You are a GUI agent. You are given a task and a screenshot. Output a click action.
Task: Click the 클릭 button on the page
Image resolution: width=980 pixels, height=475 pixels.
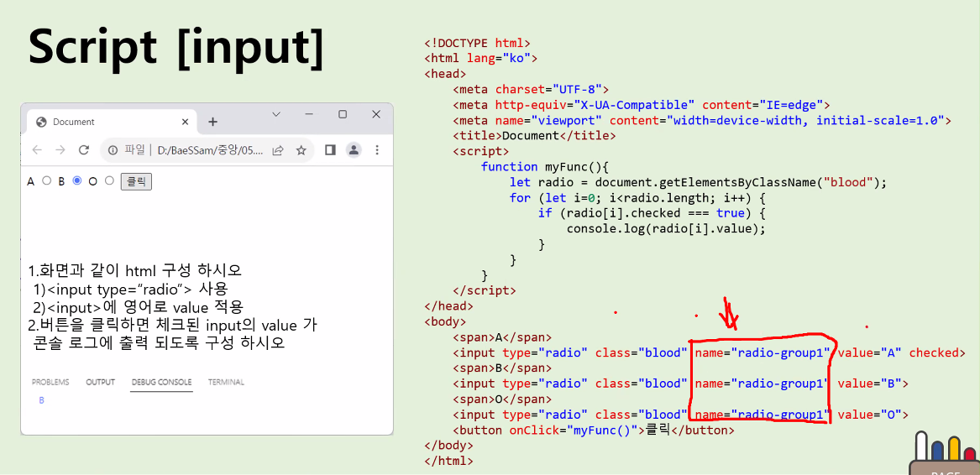point(136,181)
